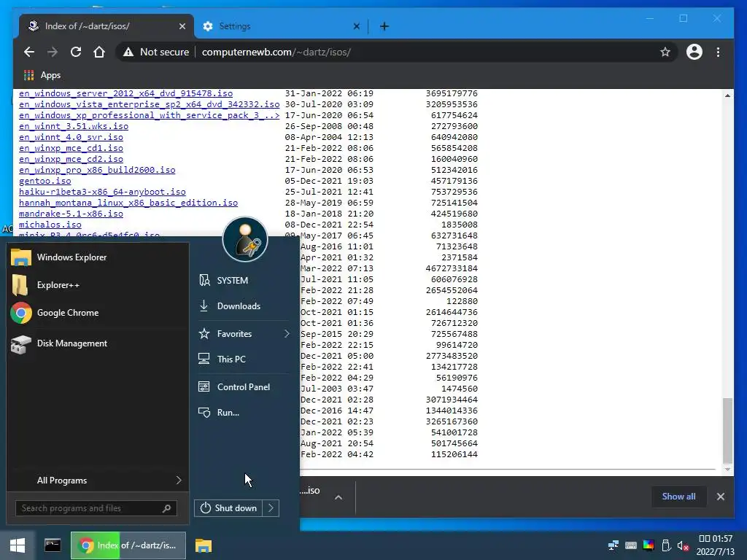Open a new tab with plus button
Image resolution: width=747 pixels, height=560 pixels.
tap(384, 26)
